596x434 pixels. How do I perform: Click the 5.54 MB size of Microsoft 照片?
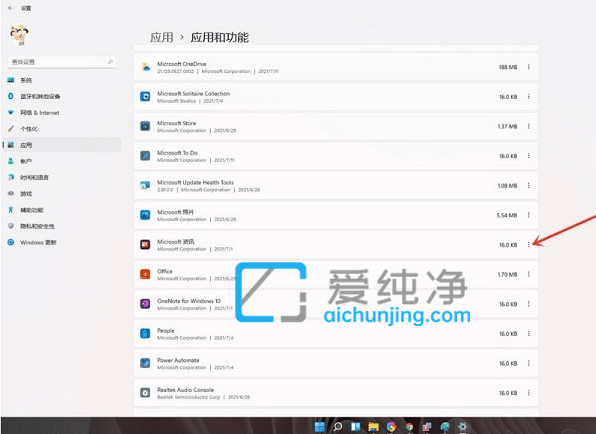tap(507, 215)
